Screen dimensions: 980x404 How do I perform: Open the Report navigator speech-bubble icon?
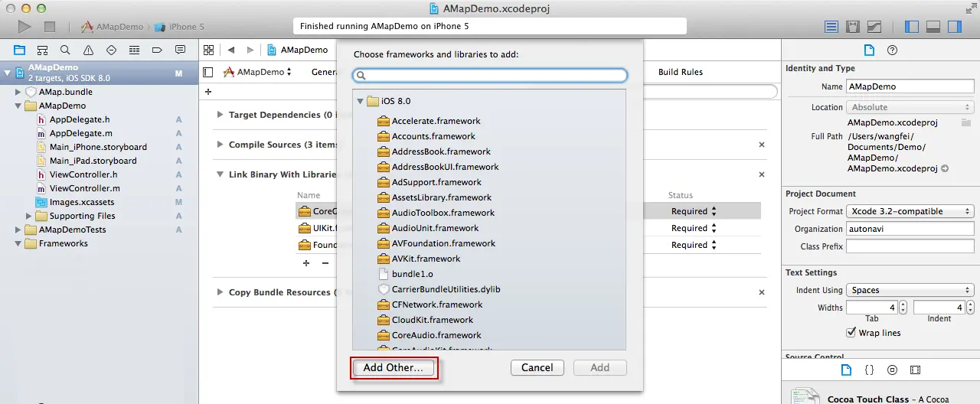pos(180,50)
